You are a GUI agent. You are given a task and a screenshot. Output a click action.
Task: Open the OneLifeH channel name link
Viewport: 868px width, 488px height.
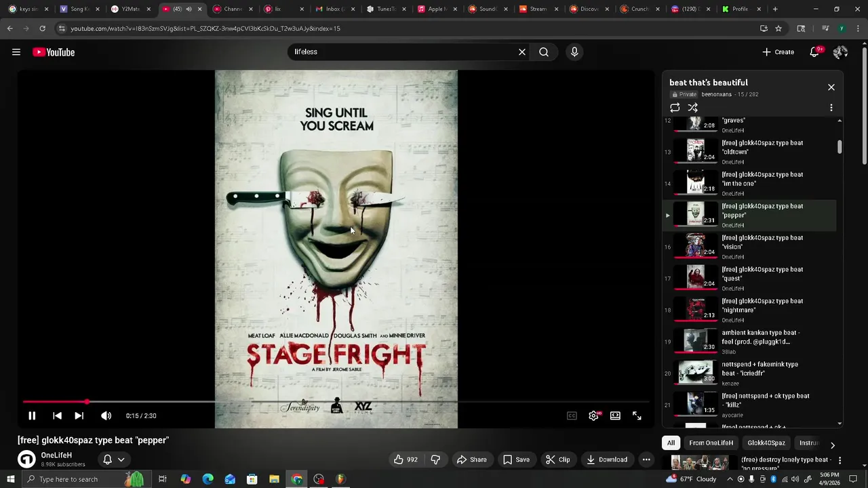pyautogui.click(x=56, y=455)
